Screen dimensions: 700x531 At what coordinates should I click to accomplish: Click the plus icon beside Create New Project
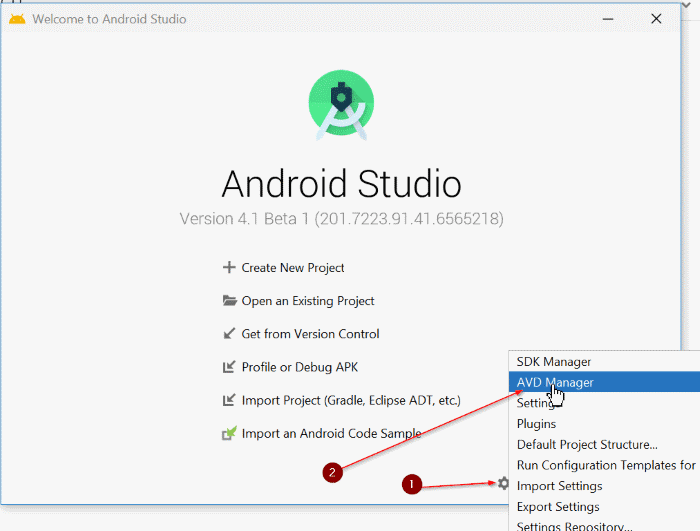[x=229, y=267]
